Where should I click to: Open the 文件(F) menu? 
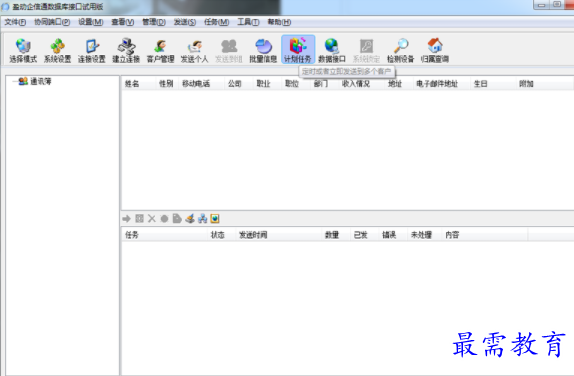click(x=15, y=22)
